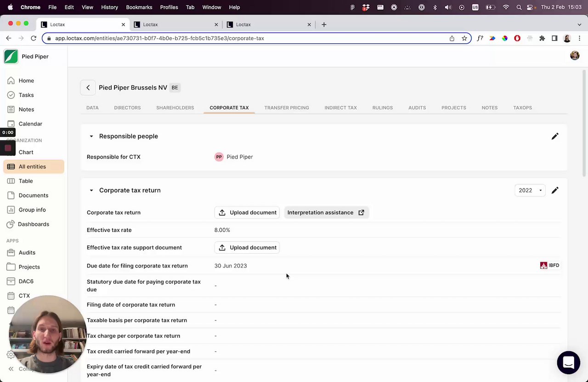This screenshot has width=588, height=382.
Task: Open macOS Spotlight search icon
Action: point(519,7)
